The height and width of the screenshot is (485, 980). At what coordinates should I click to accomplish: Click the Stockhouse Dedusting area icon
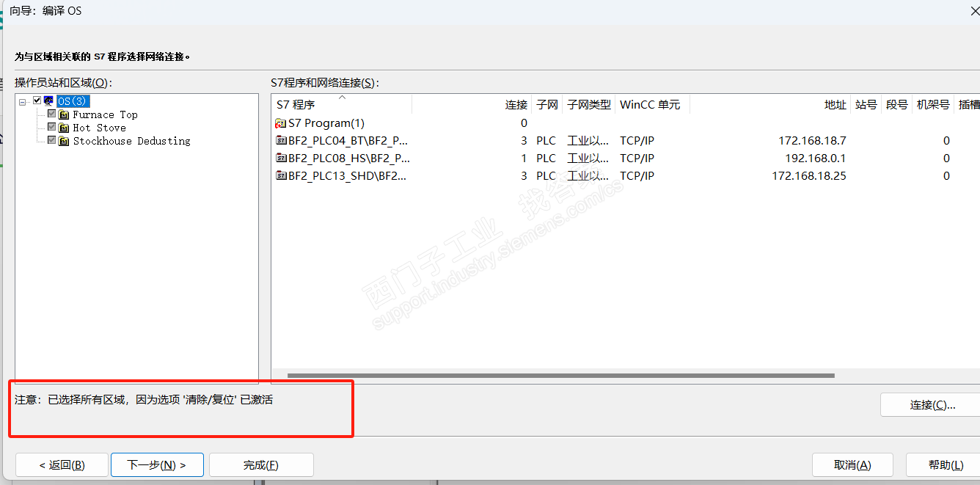coord(64,141)
